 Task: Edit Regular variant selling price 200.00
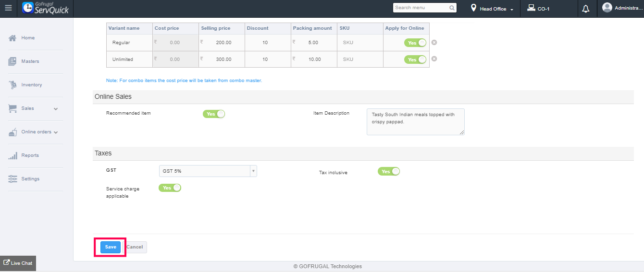pyautogui.click(x=222, y=43)
